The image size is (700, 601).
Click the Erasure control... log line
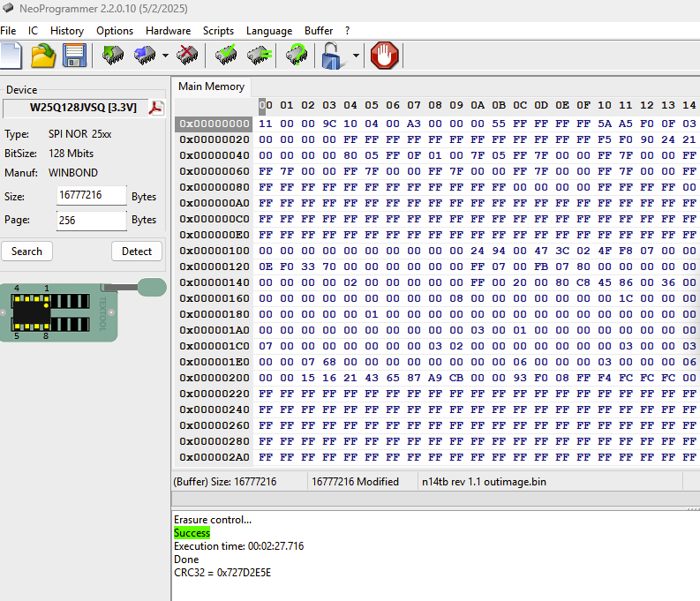pos(213,520)
